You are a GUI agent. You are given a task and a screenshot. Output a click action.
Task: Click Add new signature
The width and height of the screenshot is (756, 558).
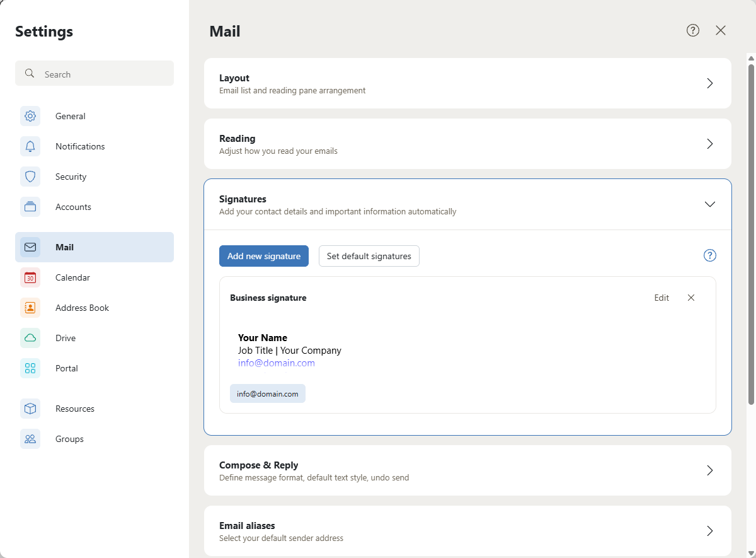(x=264, y=256)
